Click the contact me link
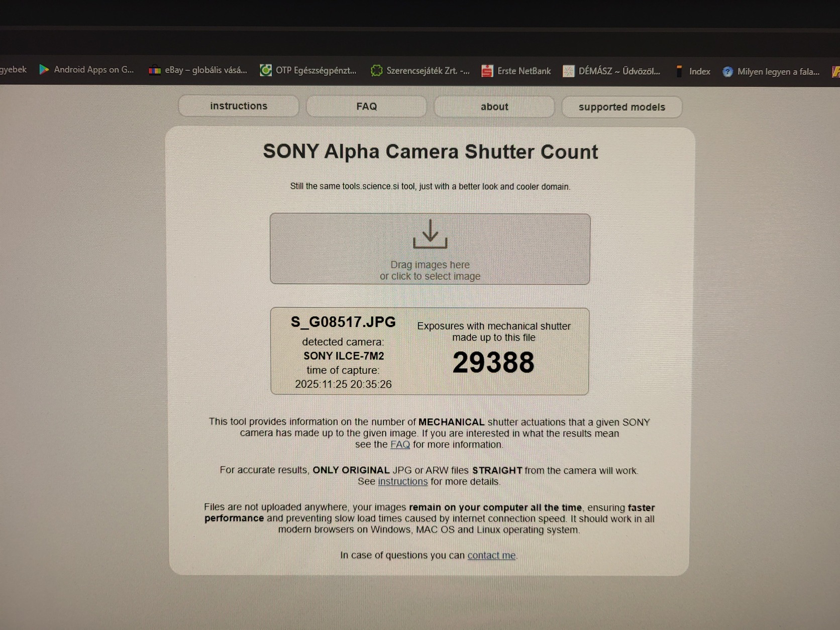This screenshot has height=630, width=840. click(491, 555)
